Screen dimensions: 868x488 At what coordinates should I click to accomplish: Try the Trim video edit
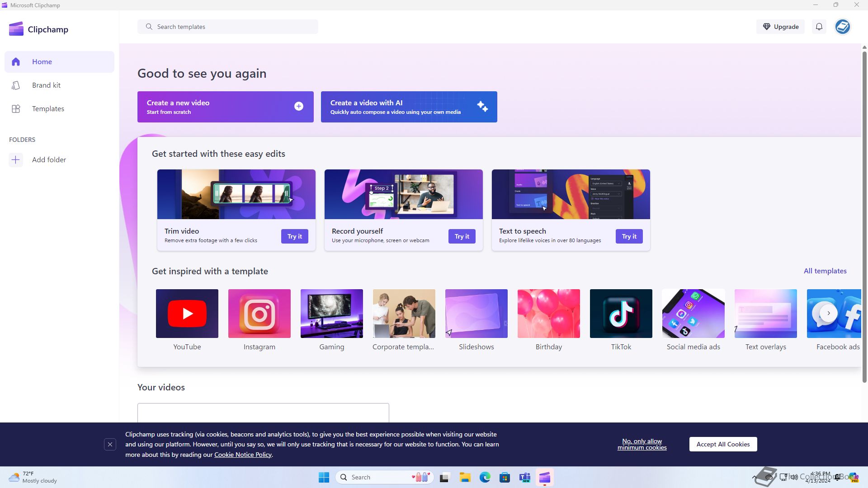(295, 236)
